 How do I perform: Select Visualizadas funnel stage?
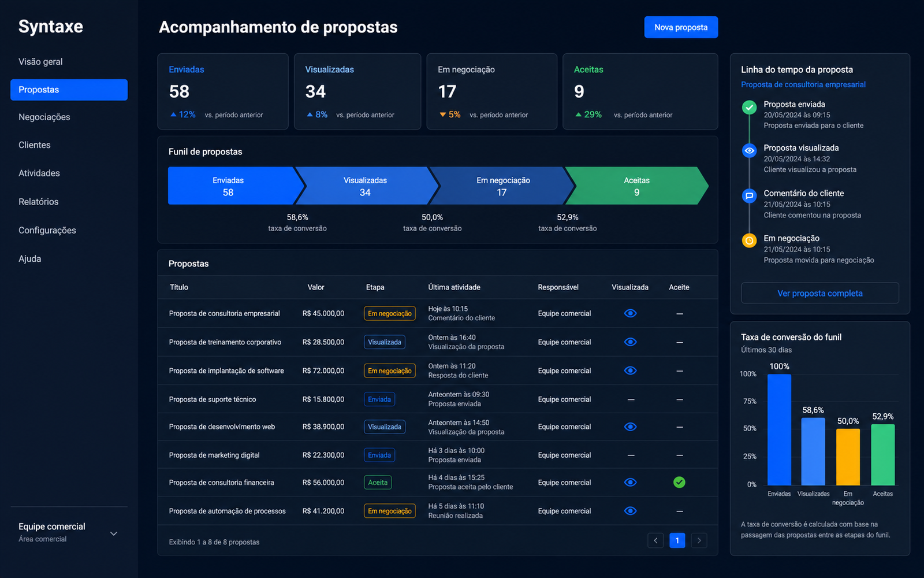pyautogui.click(x=366, y=186)
